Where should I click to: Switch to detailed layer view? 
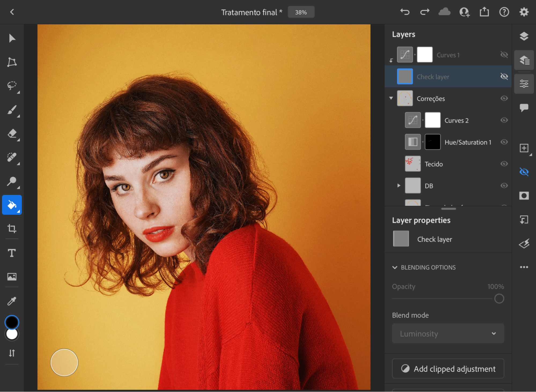[524, 60]
